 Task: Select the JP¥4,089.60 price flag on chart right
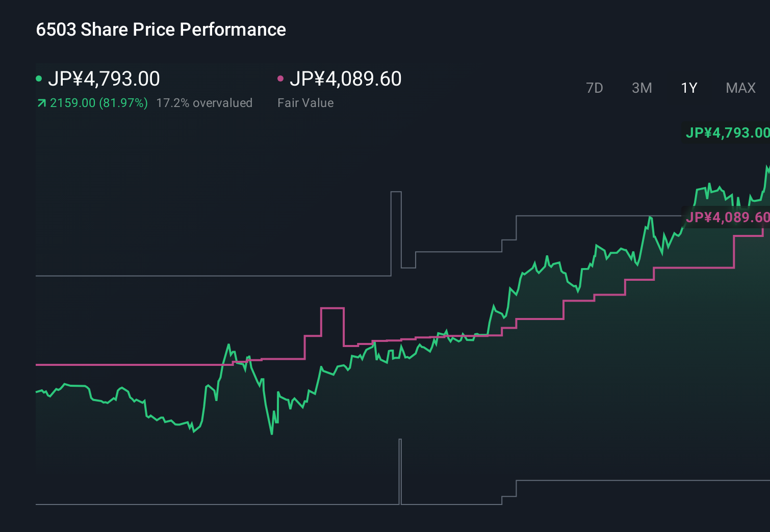click(x=728, y=217)
